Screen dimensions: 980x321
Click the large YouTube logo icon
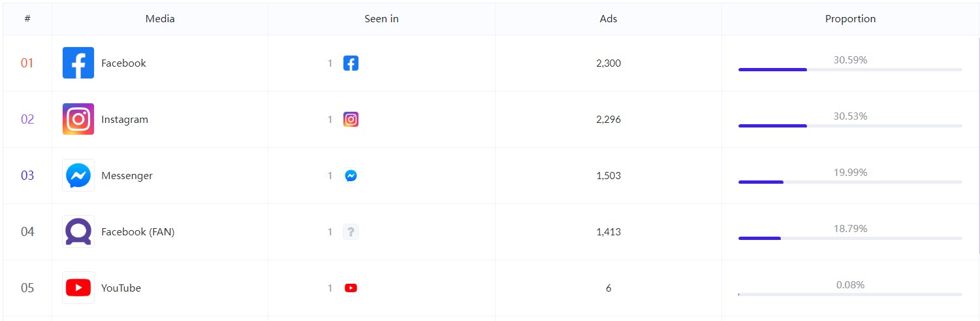(78, 288)
